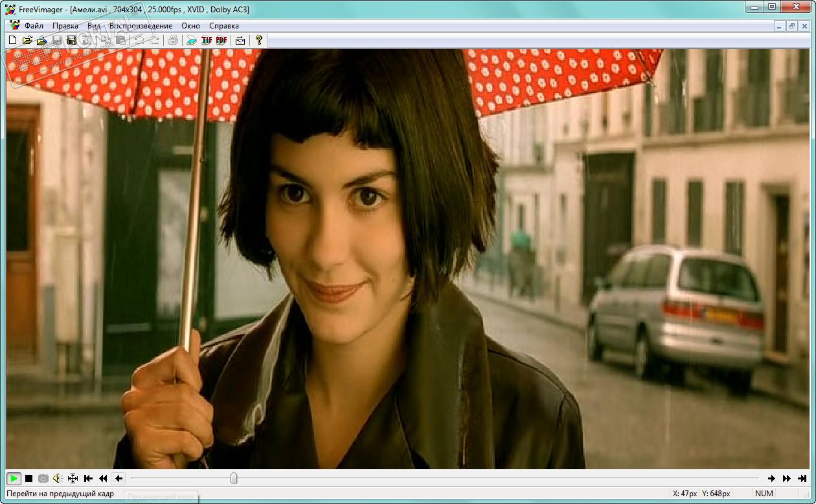
Task: Click the grayed-out copy icon
Action: (x=106, y=40)
